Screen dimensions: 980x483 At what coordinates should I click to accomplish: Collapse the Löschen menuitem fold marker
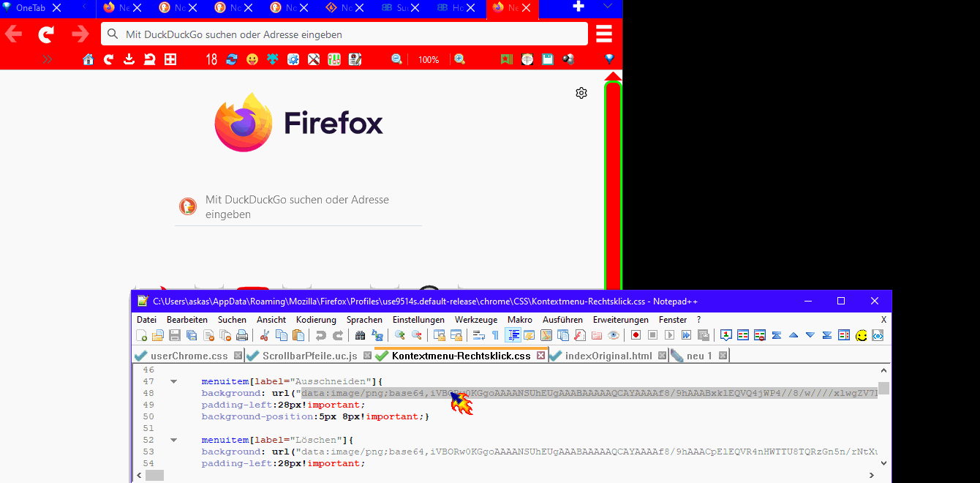pyautogui.click(x=173, y=440)
